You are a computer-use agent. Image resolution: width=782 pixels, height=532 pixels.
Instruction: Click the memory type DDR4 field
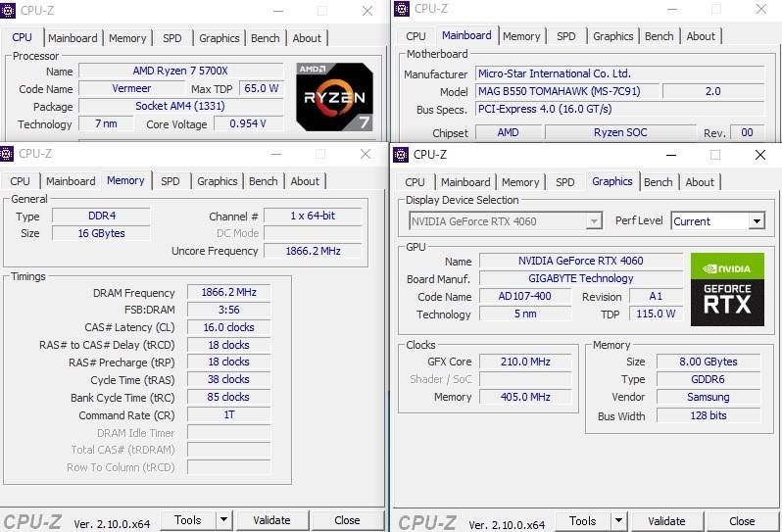(x=101, y=216)
